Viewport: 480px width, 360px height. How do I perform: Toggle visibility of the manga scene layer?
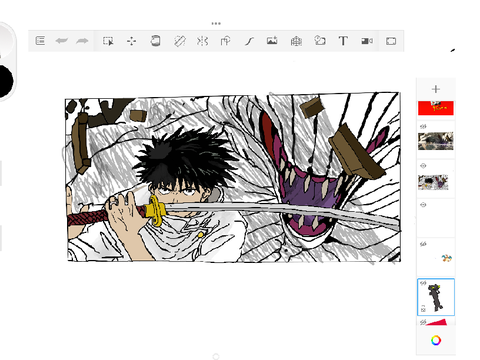pos(423,166)
